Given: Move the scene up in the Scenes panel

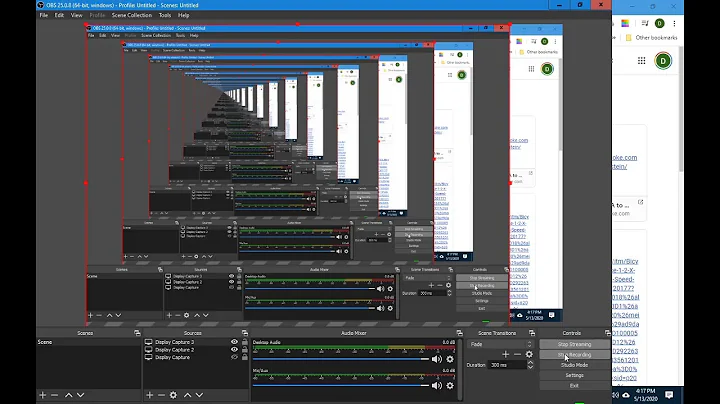Looking at the screenshot, I should pos(68,395).
